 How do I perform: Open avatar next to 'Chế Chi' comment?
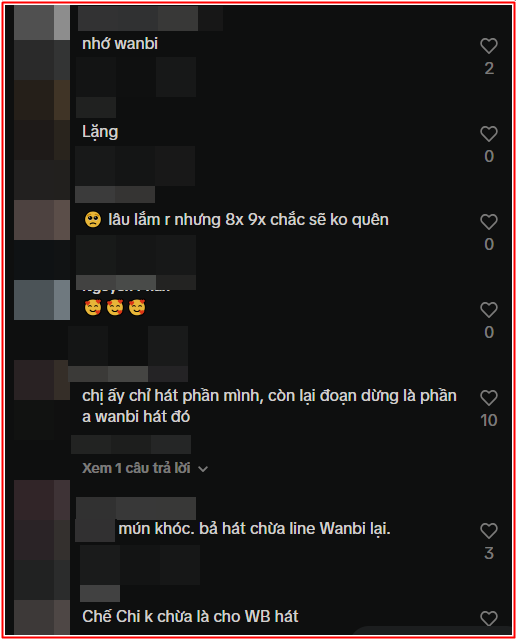42,617
